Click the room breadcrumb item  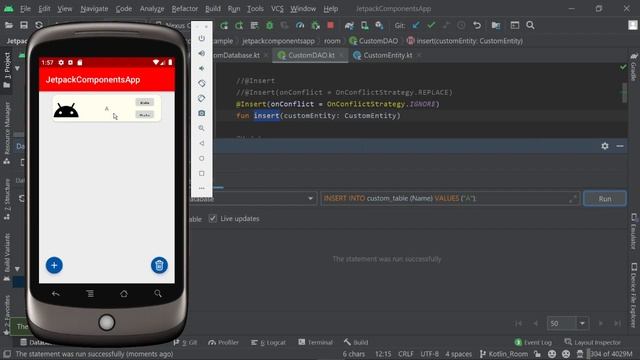(x=332, y=41)
